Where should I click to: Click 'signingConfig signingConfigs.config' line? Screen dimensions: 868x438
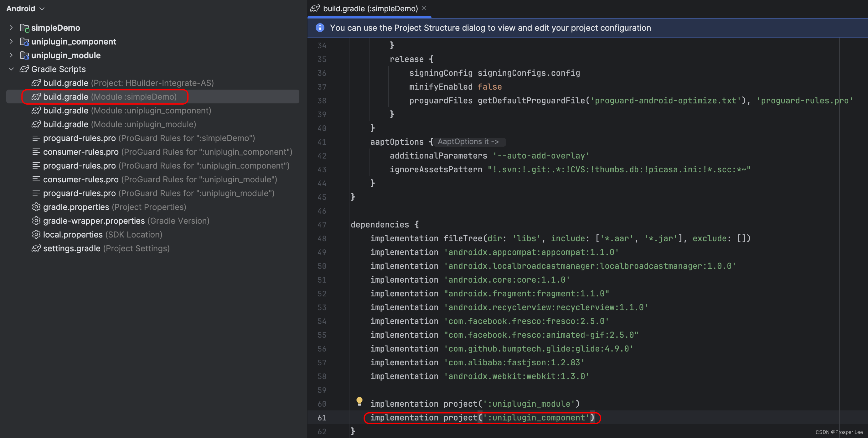pyautogui.click(x=494, y=73)
